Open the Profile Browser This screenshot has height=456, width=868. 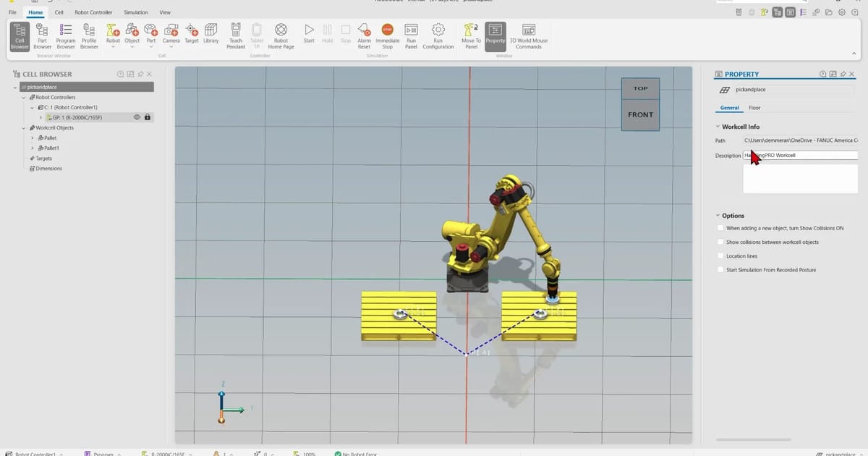pyautogui.click(x=89, y=35)
